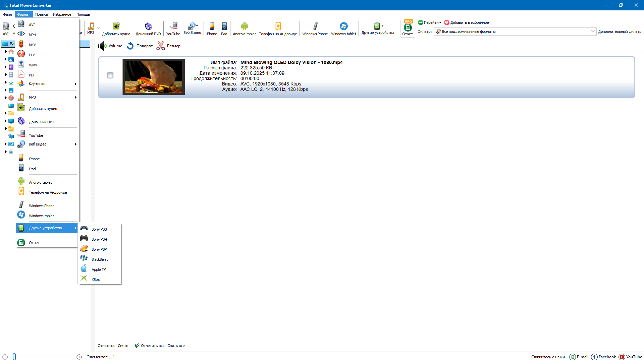Image resolution: width=644 pixels, height=362 pixels.
Task: Open the Избранное menu
Action: [62, 14]
